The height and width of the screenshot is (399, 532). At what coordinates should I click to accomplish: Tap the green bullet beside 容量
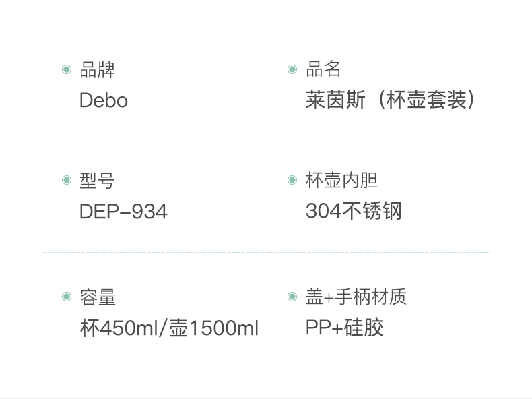(67, 297)
